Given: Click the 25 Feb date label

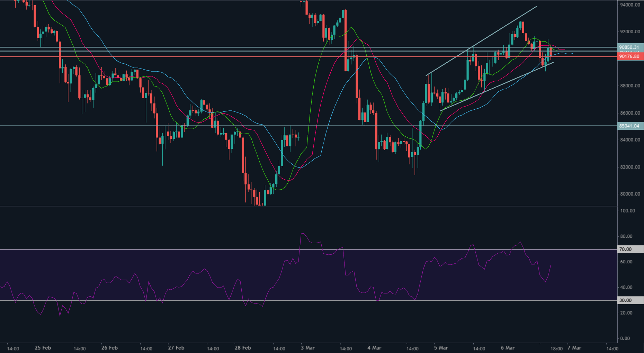Looking at the screenshot, I should coord(43,348).
